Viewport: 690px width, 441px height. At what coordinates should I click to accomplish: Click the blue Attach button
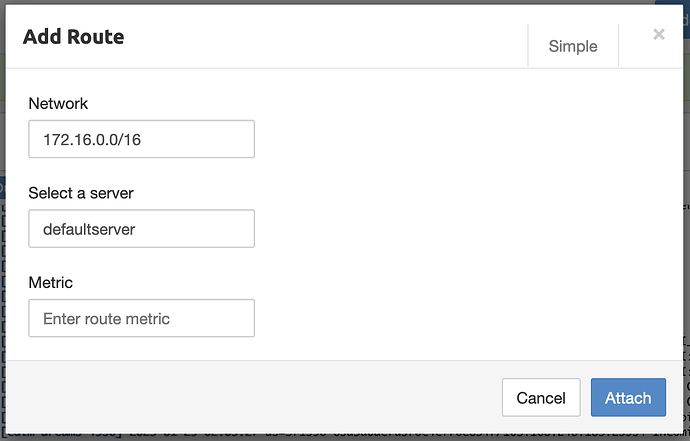627,397
